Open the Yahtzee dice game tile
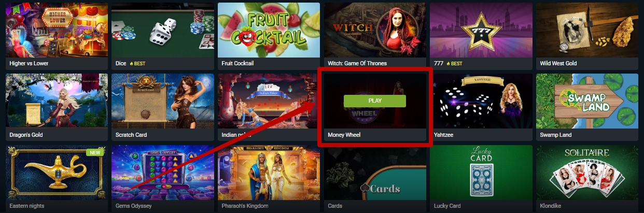Image resolution: width=644 pixels, height=213 pixels. [x=481, y=101]
